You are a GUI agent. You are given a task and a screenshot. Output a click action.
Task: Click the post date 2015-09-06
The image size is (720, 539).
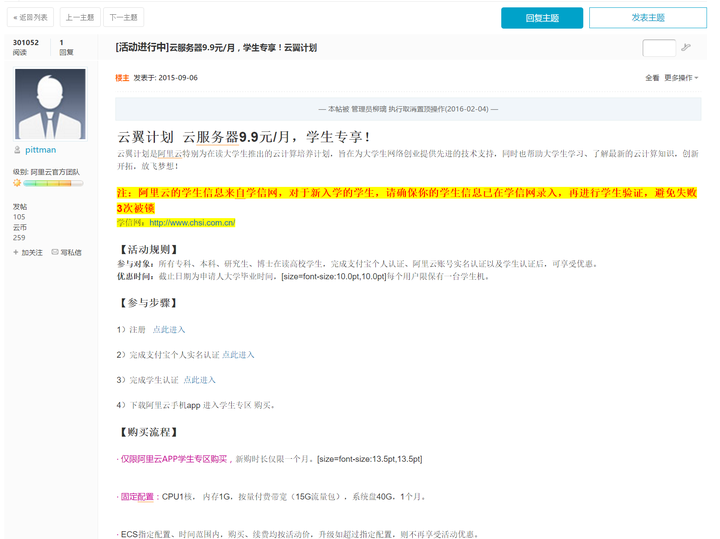point(178,78)
